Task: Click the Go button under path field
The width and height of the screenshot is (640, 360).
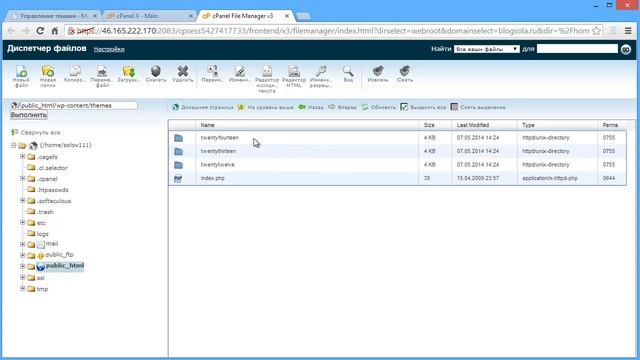Action: point(29,115)
